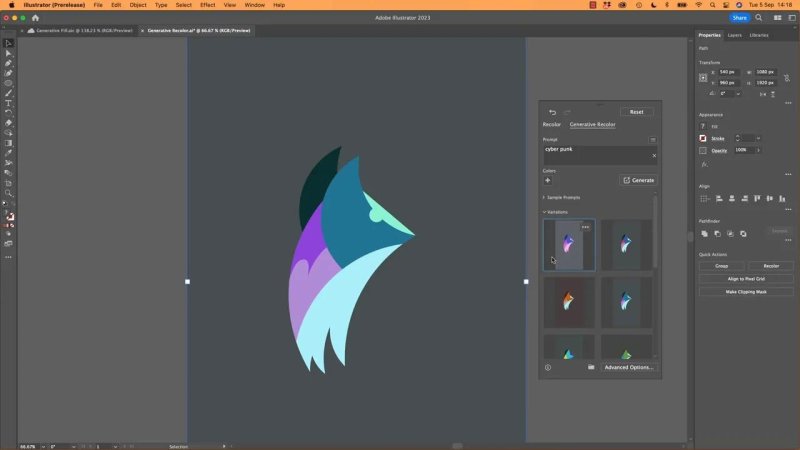Open the search icon in title bar
Screen dimensions: 800x450
(x=759, y=18)
